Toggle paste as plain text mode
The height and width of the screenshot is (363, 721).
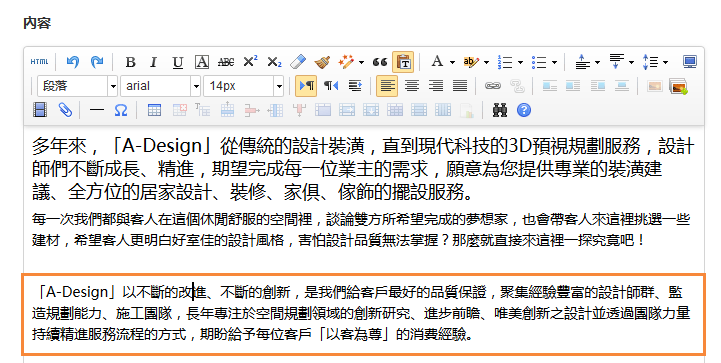tap(403, 62)
